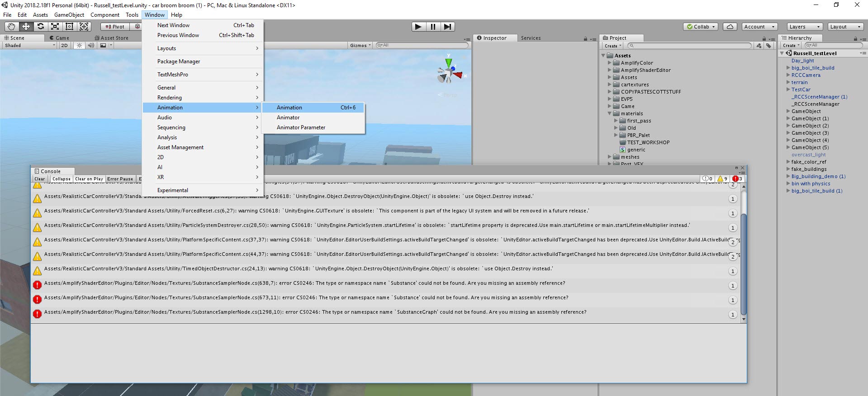Collapse the Russell_testLevel scene
Image resolution: width=868 pixels, height=396 pixels.
(782, 53)
